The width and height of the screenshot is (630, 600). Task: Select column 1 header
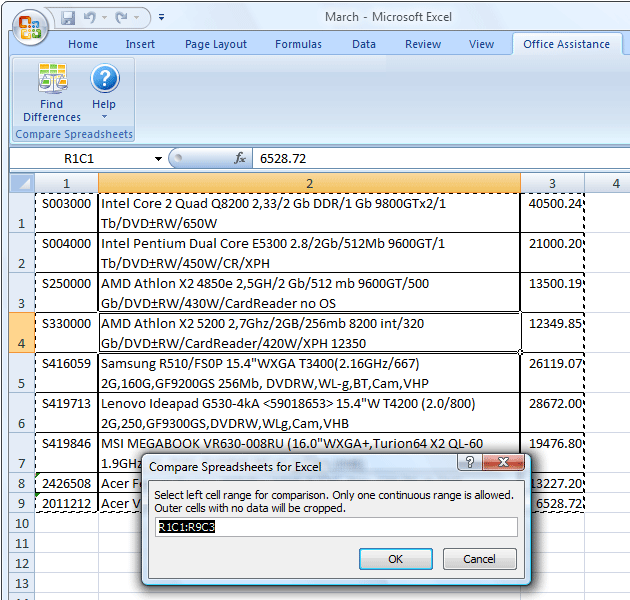(x=67, y=183)
